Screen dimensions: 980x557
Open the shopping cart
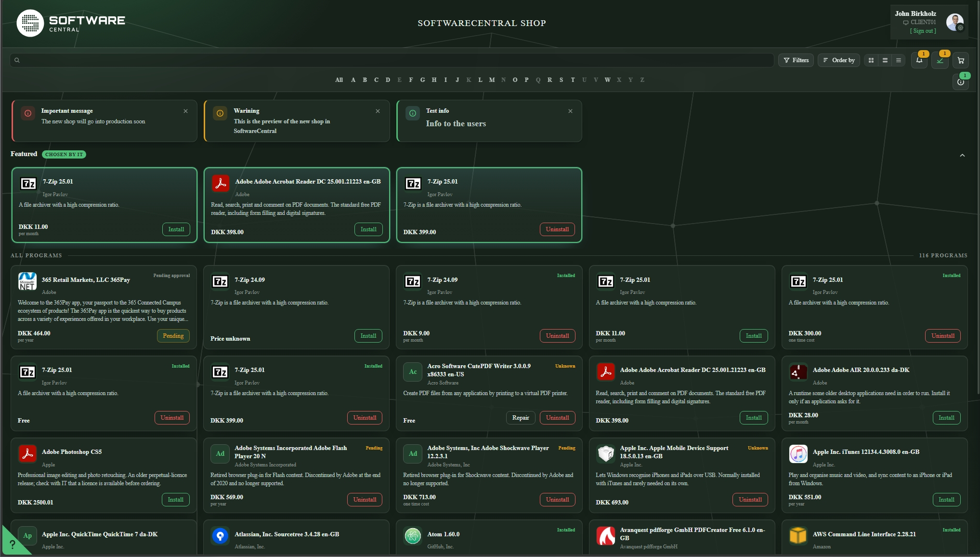point(961,60)
